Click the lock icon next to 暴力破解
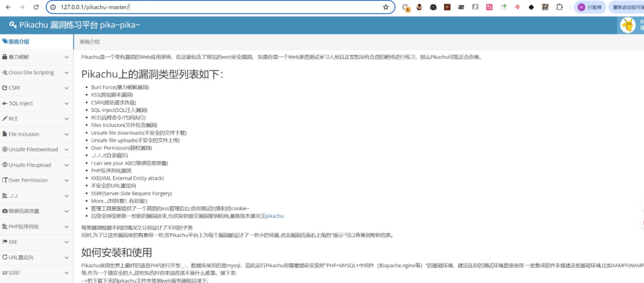644x283 pixels. point(5,57)
